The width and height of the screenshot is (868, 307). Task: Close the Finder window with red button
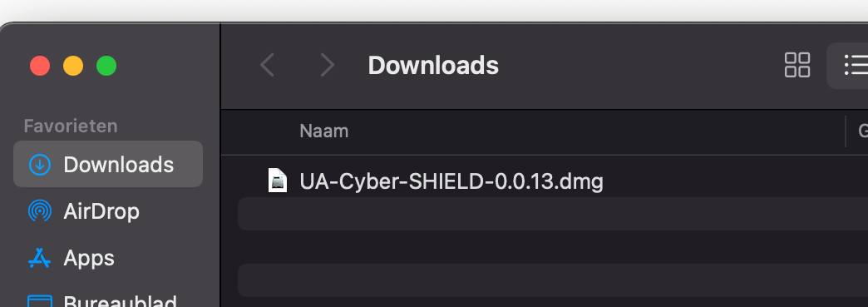click(40, 66)
